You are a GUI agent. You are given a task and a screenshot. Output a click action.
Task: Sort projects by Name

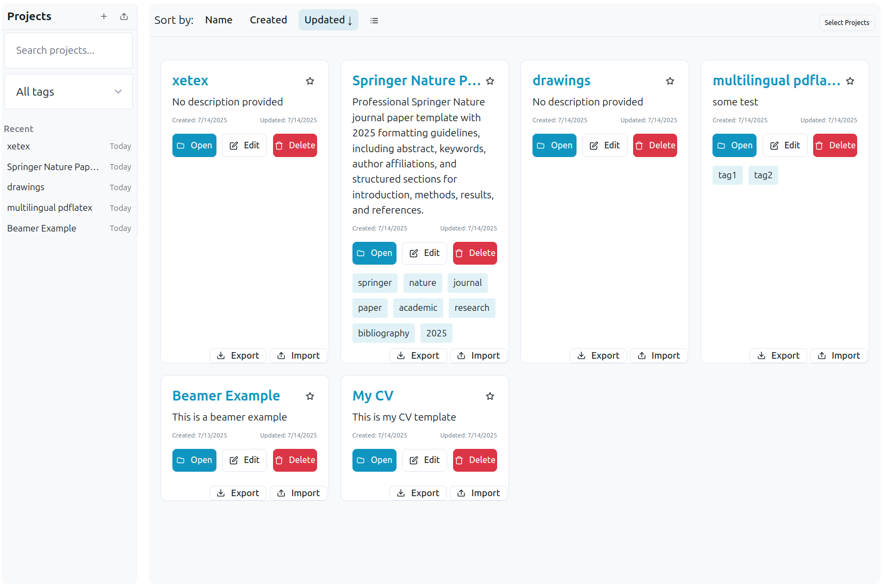219,20
